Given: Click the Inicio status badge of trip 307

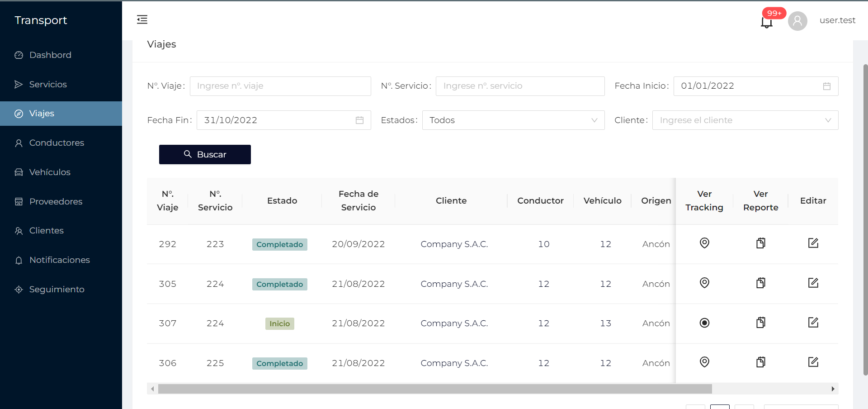Looking at the screenshot, I should pyautogui.click(x=280, y=323).
